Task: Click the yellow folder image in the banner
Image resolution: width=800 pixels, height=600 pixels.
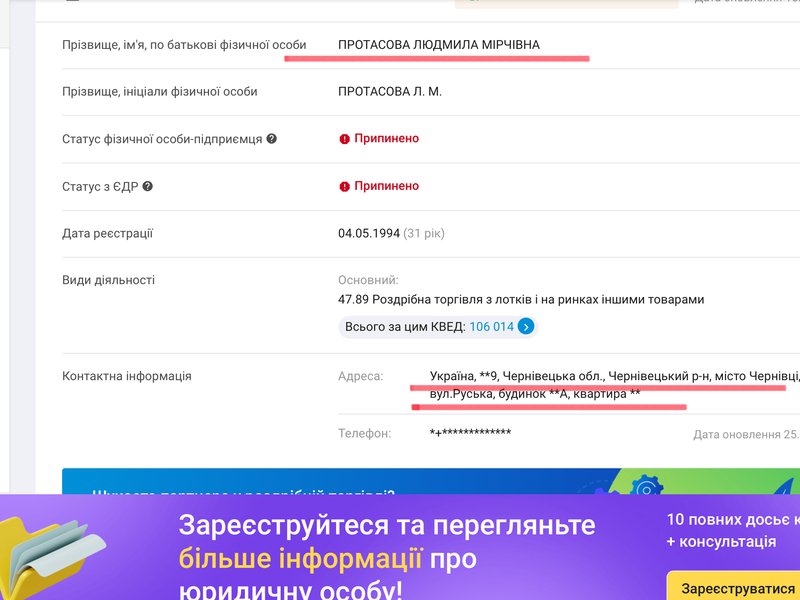Action: click(51, 559)
